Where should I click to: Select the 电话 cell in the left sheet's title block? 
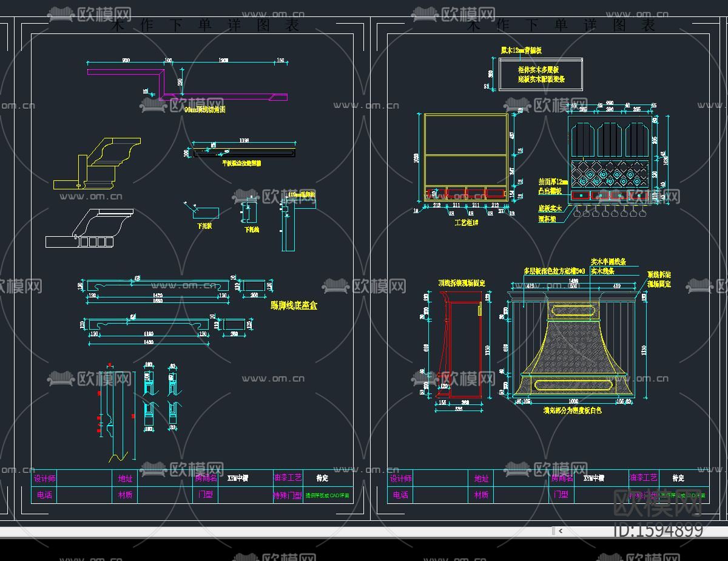pos(44,495)
